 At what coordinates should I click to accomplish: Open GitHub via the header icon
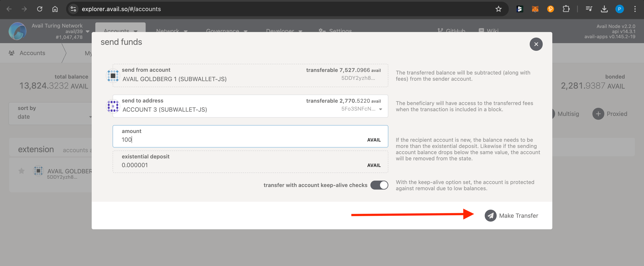click(440, 31)
